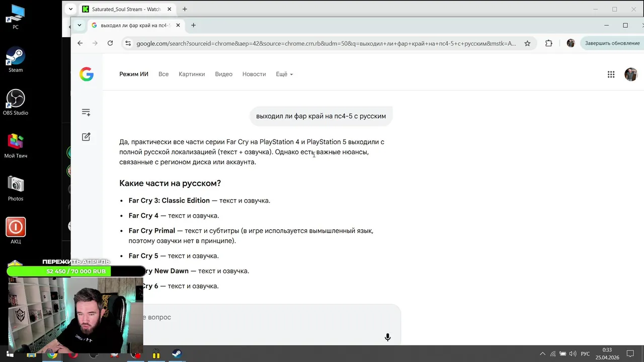Bookmark this page with the star
This screenshot has width=644, height=362.
click(527, 43)
